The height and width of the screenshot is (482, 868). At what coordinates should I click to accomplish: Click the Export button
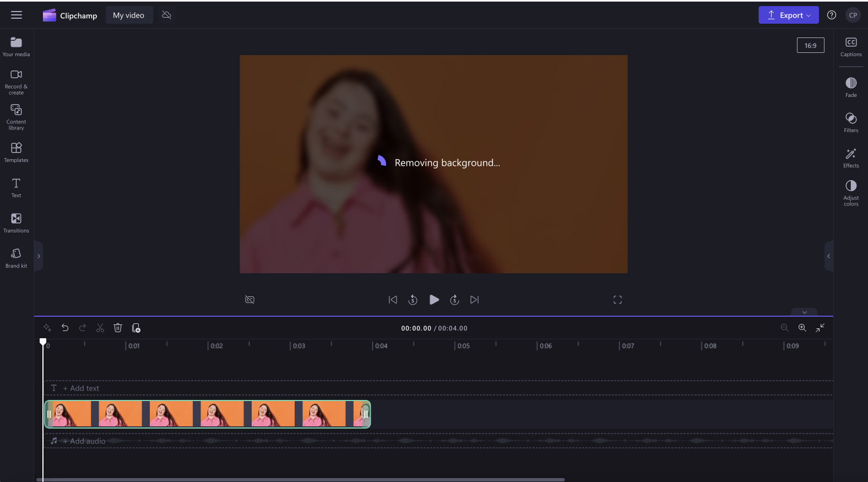tap(788, 15)
